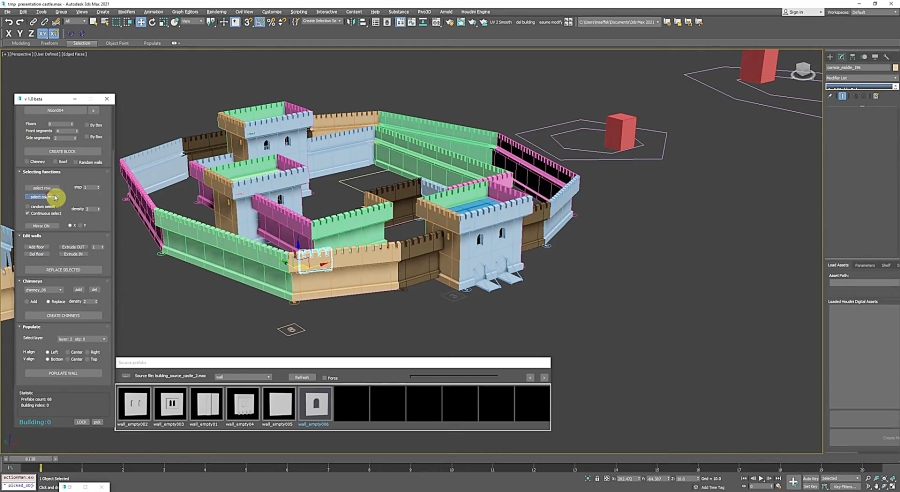Switch to the Populate ribbon tab

coord(152,43)
